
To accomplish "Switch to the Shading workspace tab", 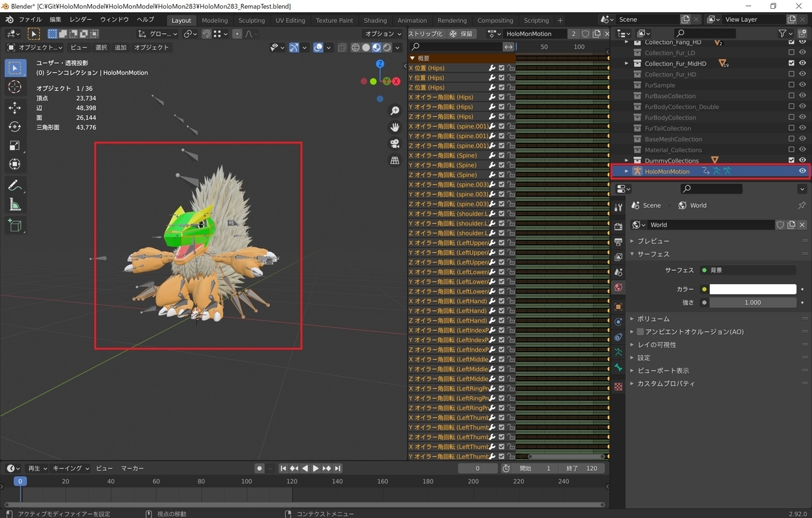I will (x=375, y=20).
